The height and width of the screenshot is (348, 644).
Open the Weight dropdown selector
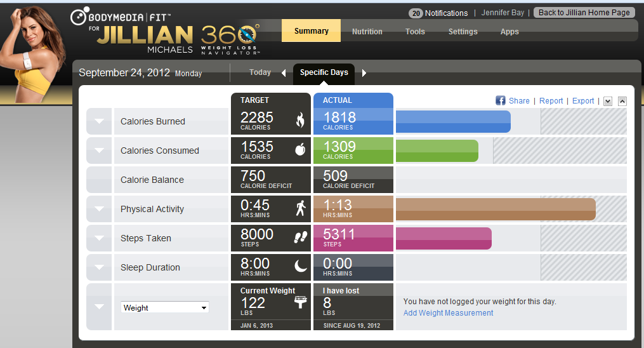[165, 307]
